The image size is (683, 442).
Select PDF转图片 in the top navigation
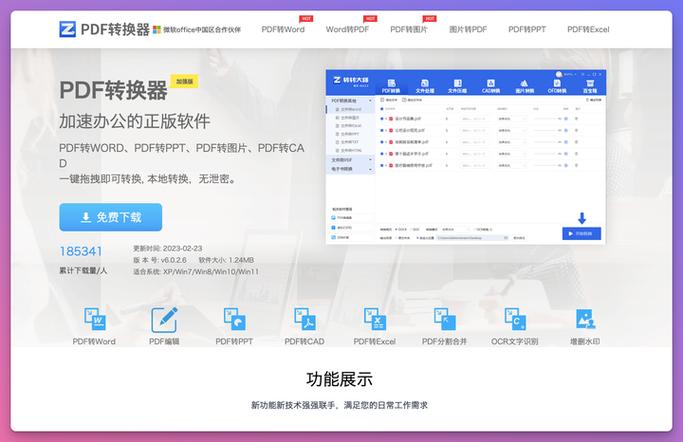[x=409, y=29]
